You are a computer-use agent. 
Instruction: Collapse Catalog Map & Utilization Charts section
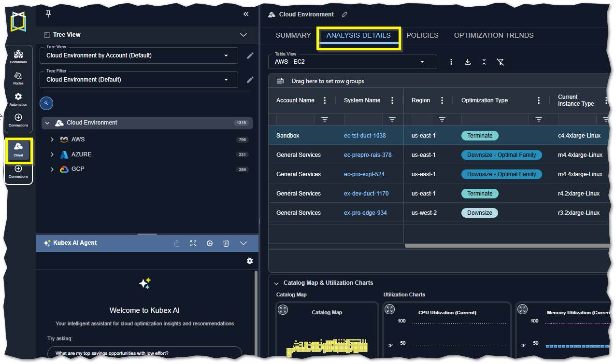click(276, 283)
